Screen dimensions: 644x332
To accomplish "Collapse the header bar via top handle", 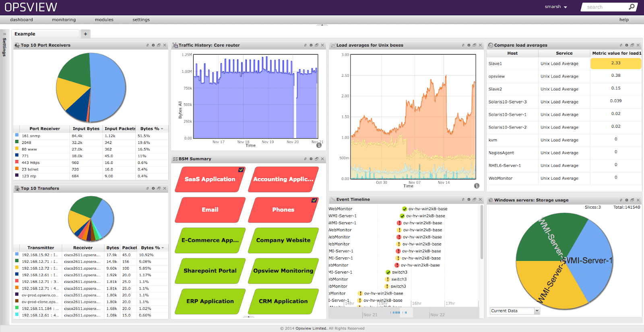I will point(322,25).
